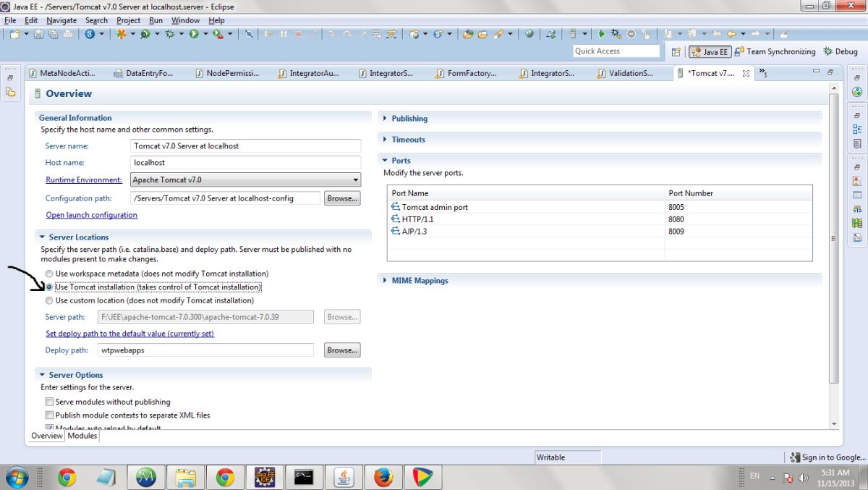Collapse the Server Locations section
The height and width of the screenshot is (490, 868).
(42, 237)
